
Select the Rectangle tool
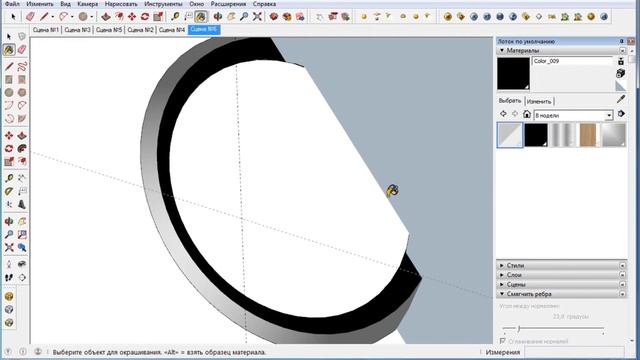pos(9,79)
